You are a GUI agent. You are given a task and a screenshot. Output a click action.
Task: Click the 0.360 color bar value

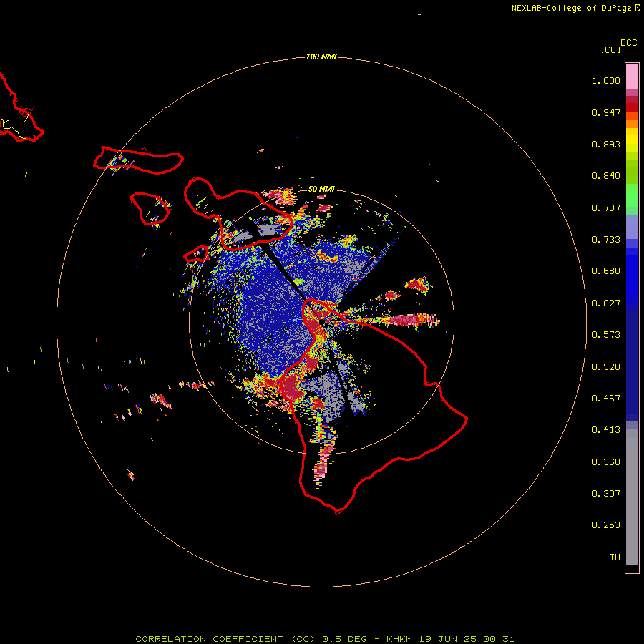coord(606,462)
